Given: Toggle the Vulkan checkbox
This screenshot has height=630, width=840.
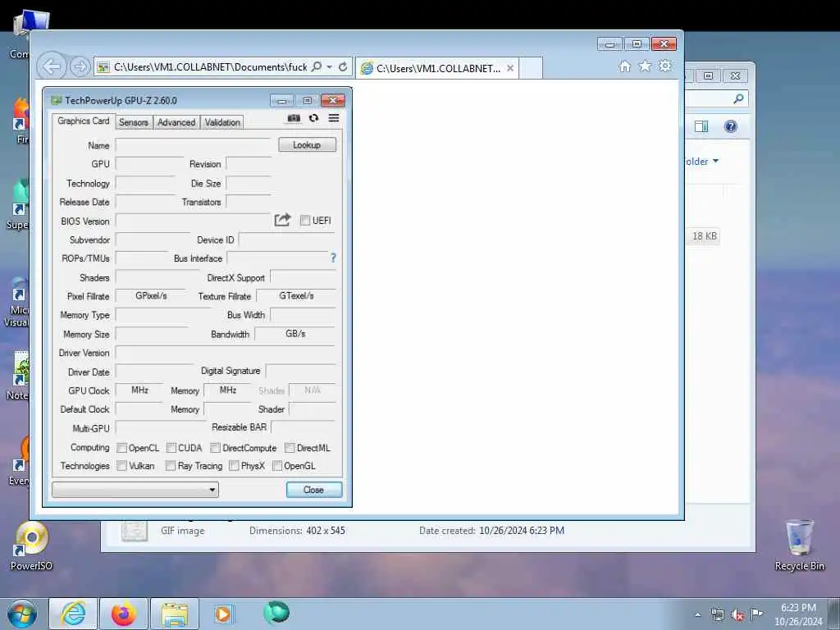Looking at the screenshot, I should (122, 466).
